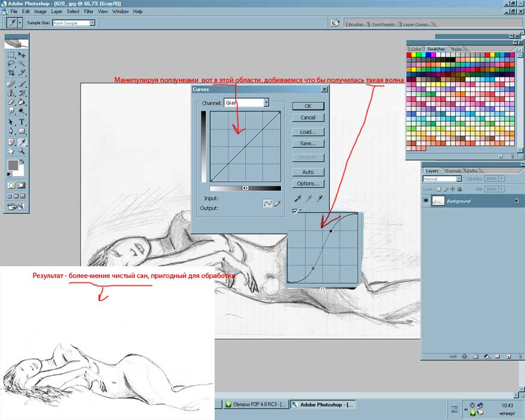Image resolution: width=525 pixels, height=420 pixels.
Task: Select the Crop tool in toolbox
Action: point(11,73)
